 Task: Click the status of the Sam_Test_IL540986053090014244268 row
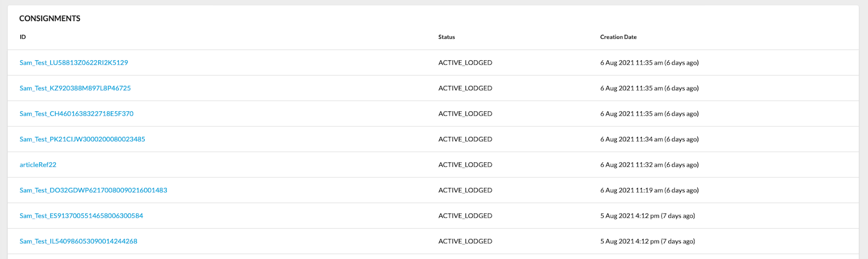point(465,241)
